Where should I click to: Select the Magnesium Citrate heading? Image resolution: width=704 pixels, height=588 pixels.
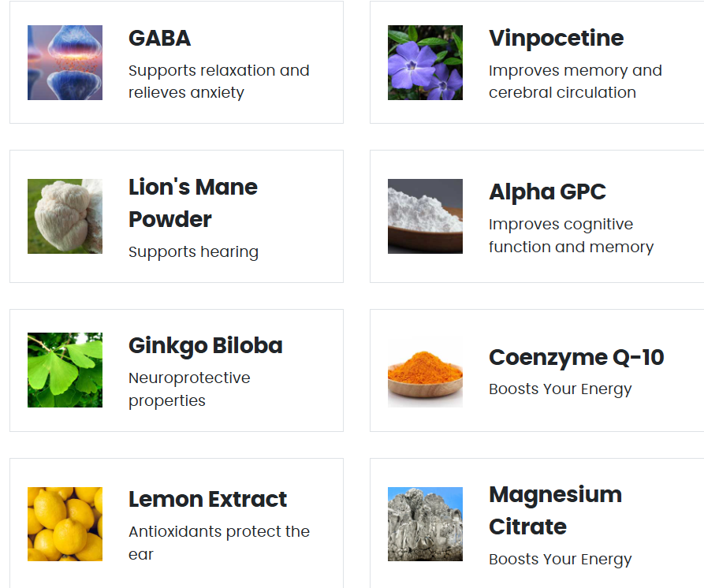click(555, 510)
